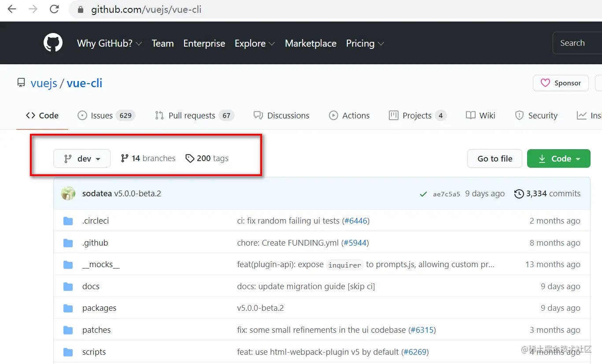602x364 pixels.
Task: Open Marketplace in the top navigation
Action: (x=311, y=43)
